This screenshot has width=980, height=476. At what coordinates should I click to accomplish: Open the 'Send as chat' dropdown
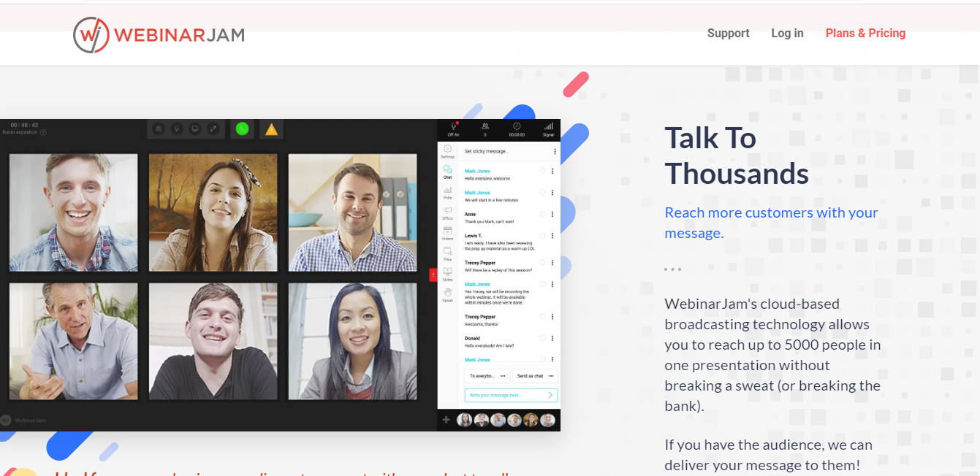click(x=535, y=376)
